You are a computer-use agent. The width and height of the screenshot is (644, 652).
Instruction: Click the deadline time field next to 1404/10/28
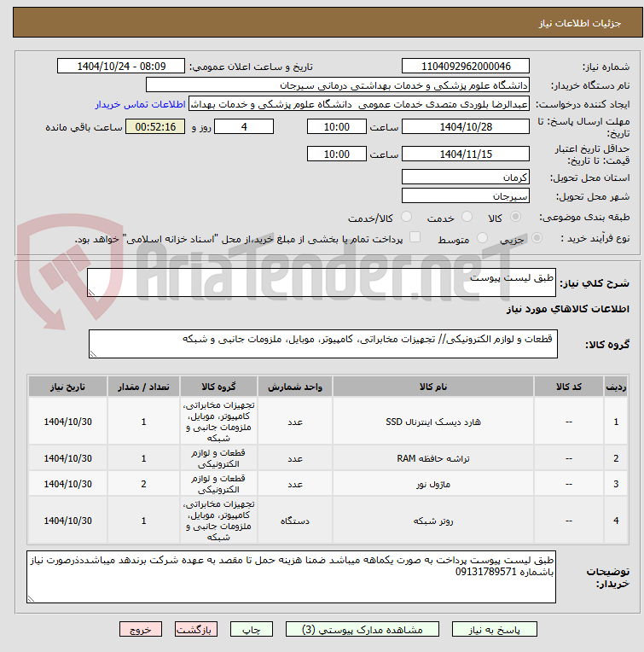[337, 127]
